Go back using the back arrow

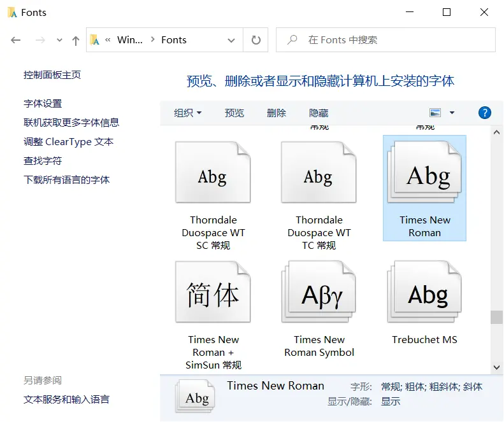click(15, 40)
